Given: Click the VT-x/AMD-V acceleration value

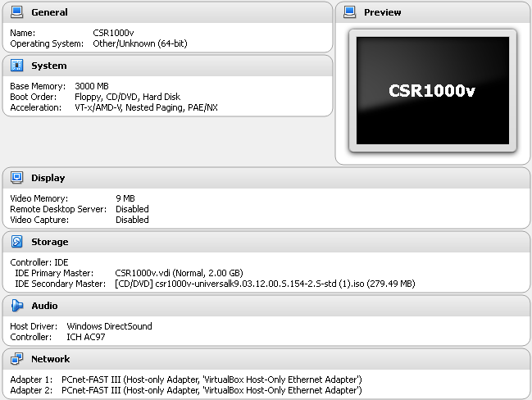Looking at the screenshot, I should point(146,107).
